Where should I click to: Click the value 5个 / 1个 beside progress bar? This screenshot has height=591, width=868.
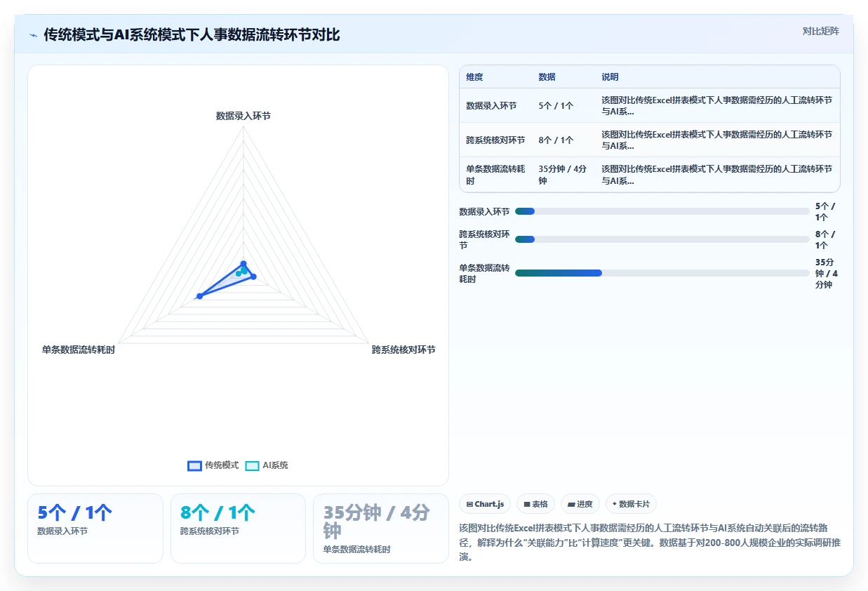point(826,211)
